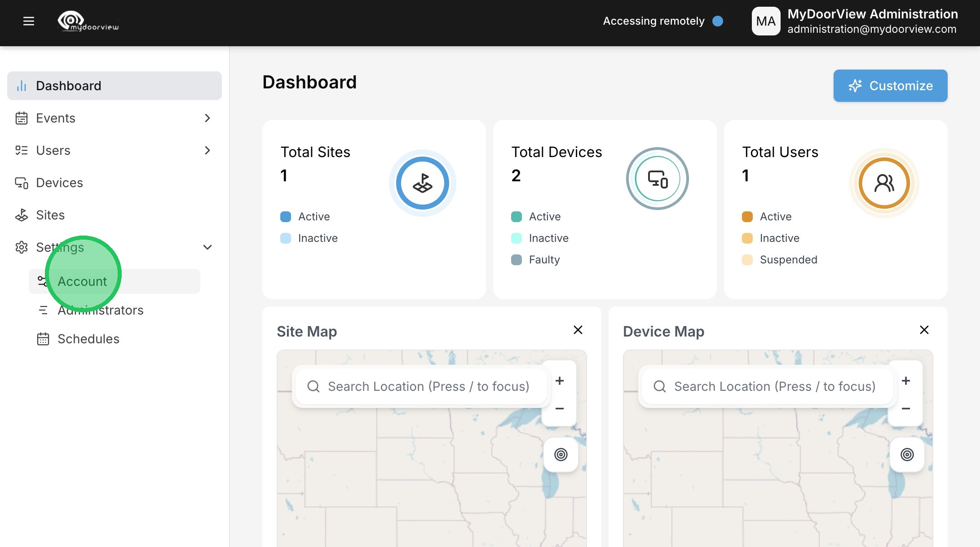The height and width of the screenshot is (547, 980).
Task: Click the Total Sites flag icon
Action: (x=422, y=183)
